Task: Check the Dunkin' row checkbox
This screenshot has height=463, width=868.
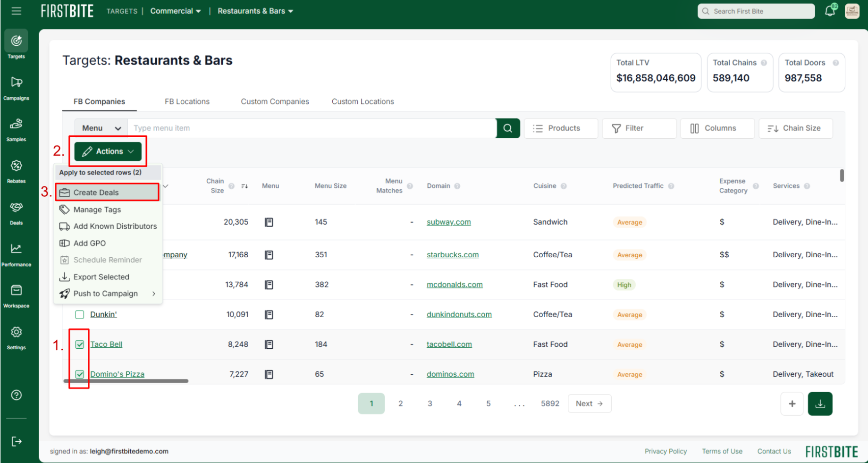Action: pyautogui.click(x=80, y=315)
